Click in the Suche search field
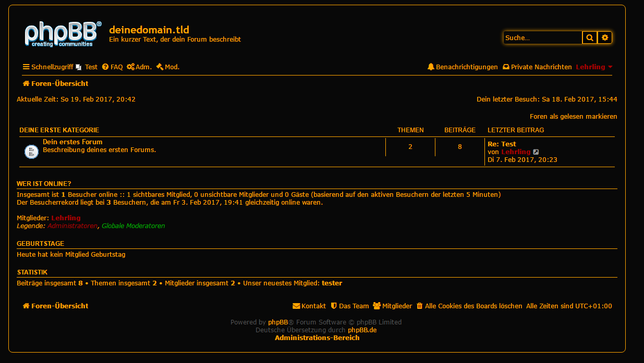 542,37
